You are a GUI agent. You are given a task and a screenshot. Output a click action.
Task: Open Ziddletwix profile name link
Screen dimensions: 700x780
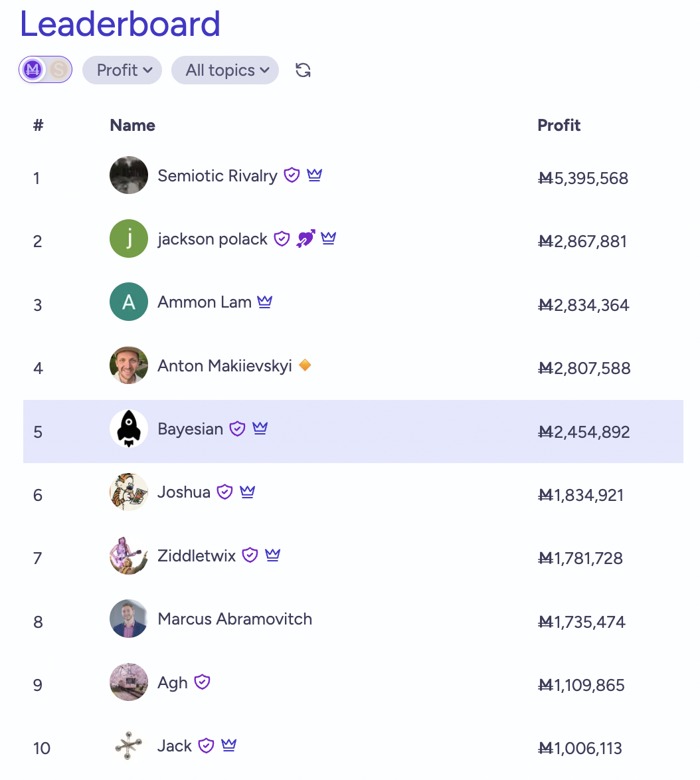coord(197,556)
